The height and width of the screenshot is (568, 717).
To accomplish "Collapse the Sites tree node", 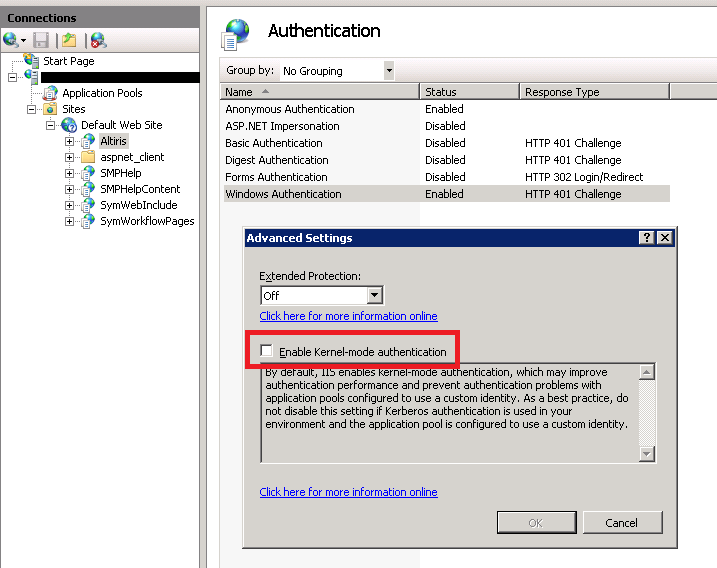I will pos(32,109).
